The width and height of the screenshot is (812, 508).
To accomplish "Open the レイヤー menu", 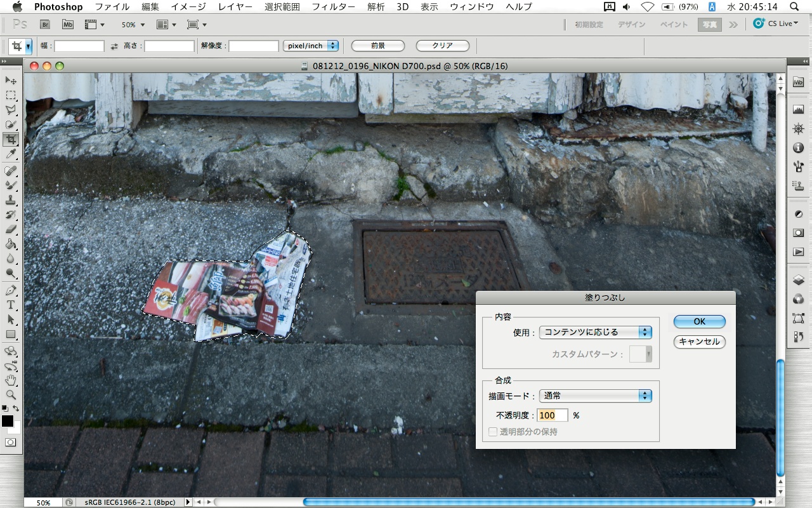I will tap(235, 7).
